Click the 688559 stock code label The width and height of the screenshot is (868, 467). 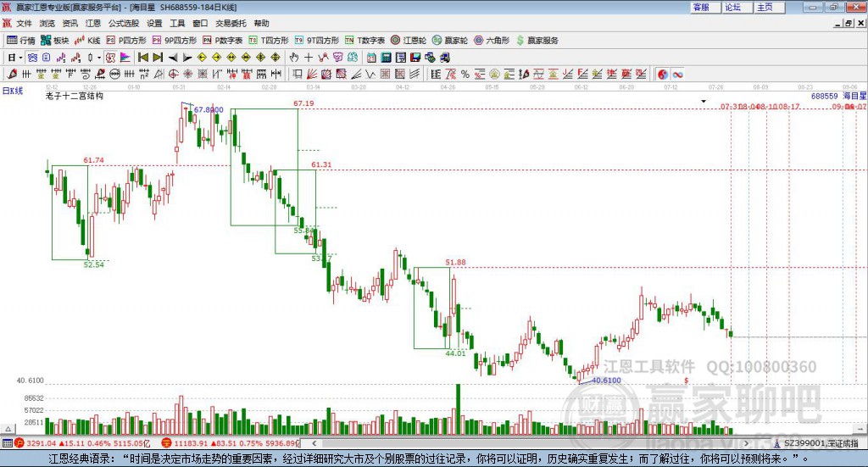[824, 96]
